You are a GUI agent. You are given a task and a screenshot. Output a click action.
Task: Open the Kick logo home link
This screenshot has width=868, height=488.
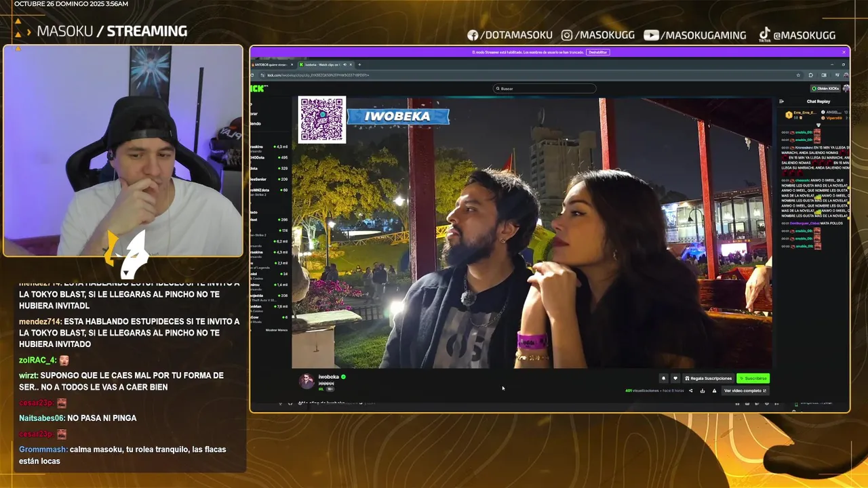tap(258, 89)
